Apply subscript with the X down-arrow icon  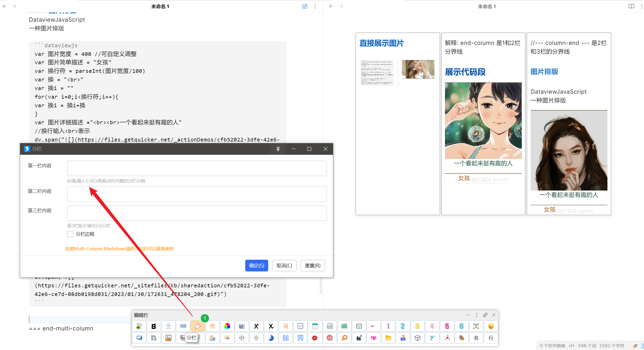(271, 326)
